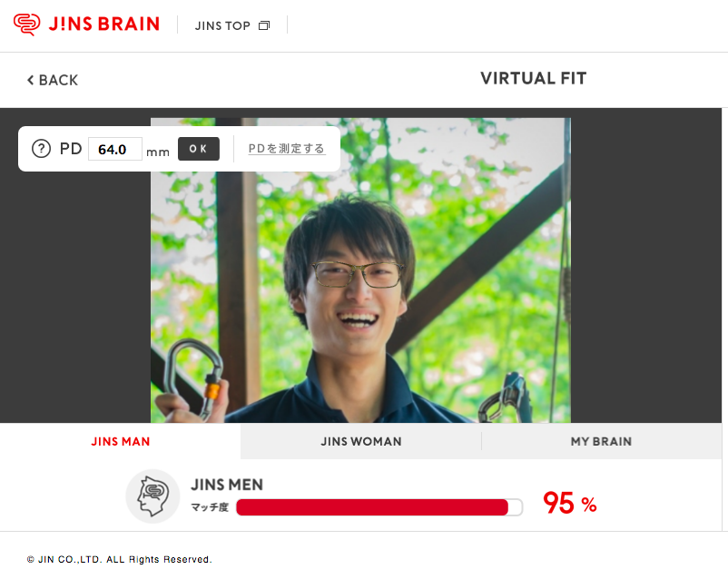
Task: Click the JINS MEN result title
Action: pos(227,485)
